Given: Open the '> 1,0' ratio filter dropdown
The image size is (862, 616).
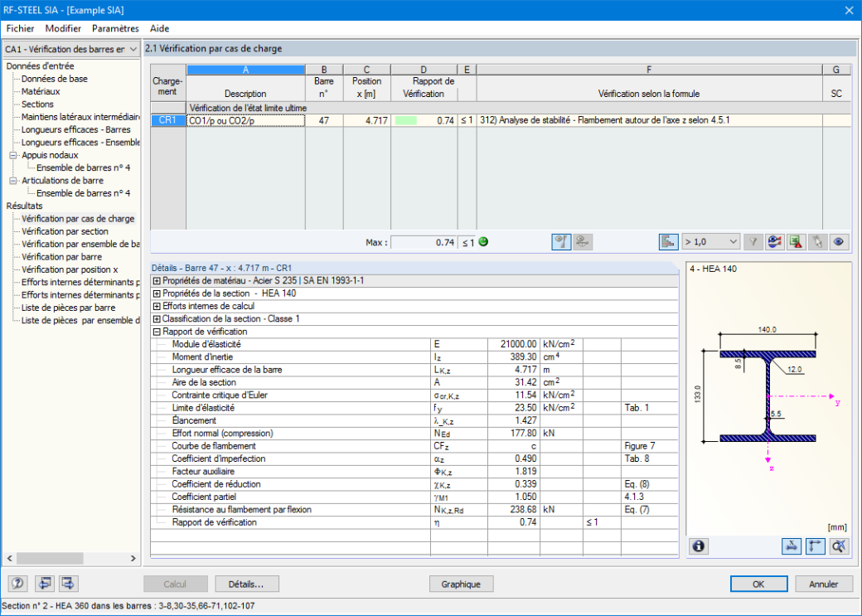Looking at the screenshot, I should tap(711, 242).
